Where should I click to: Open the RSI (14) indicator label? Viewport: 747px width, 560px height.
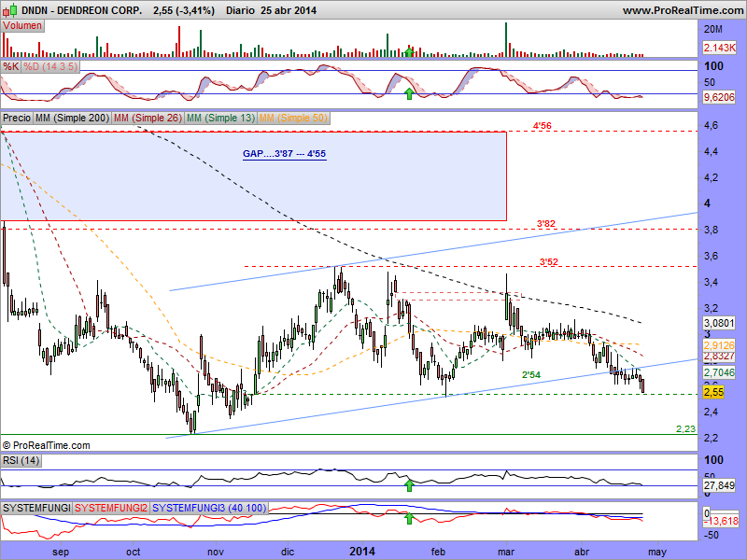click(21, 460)
